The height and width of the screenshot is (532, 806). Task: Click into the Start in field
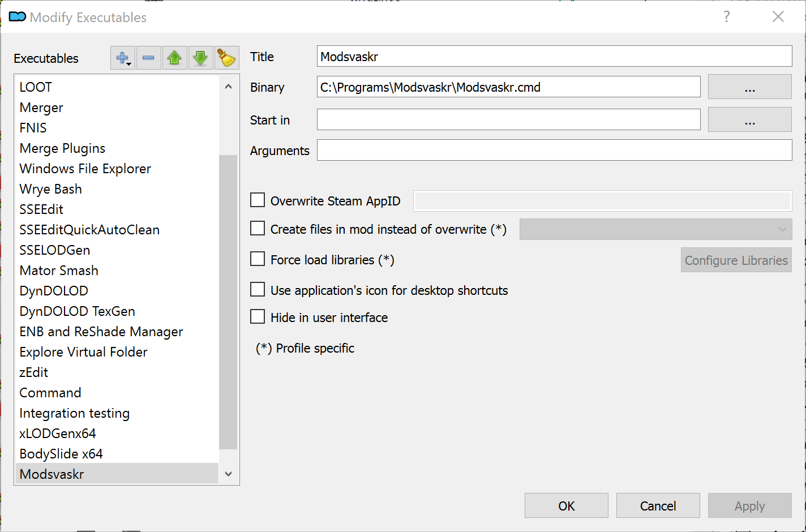[508, 119]
